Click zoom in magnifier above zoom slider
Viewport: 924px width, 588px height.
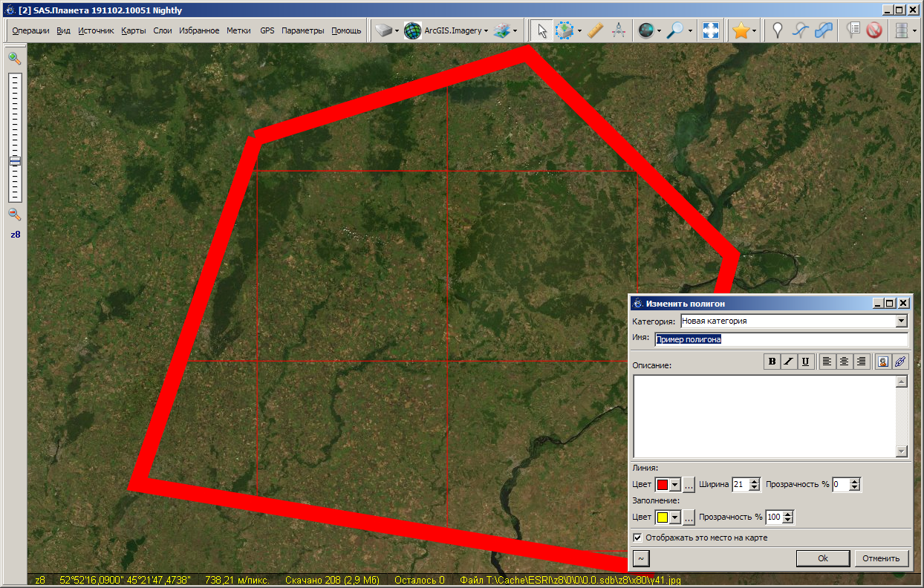[x=14, y=59]
